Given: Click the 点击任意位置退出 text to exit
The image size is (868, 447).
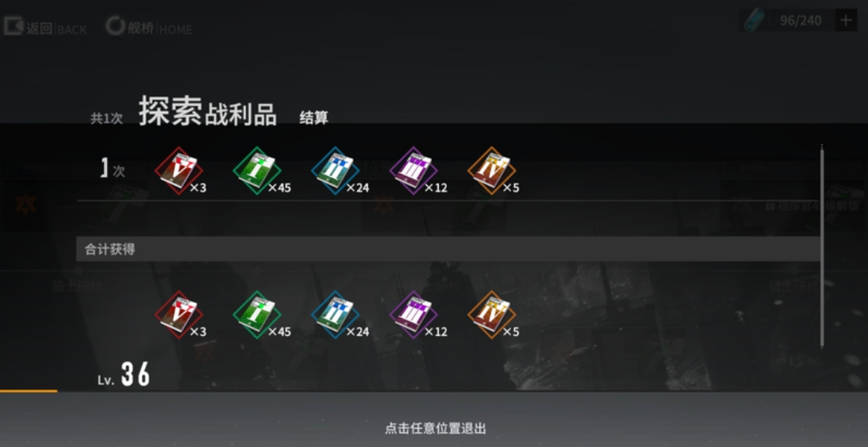Looking at the screenshot, I should 435,428.
